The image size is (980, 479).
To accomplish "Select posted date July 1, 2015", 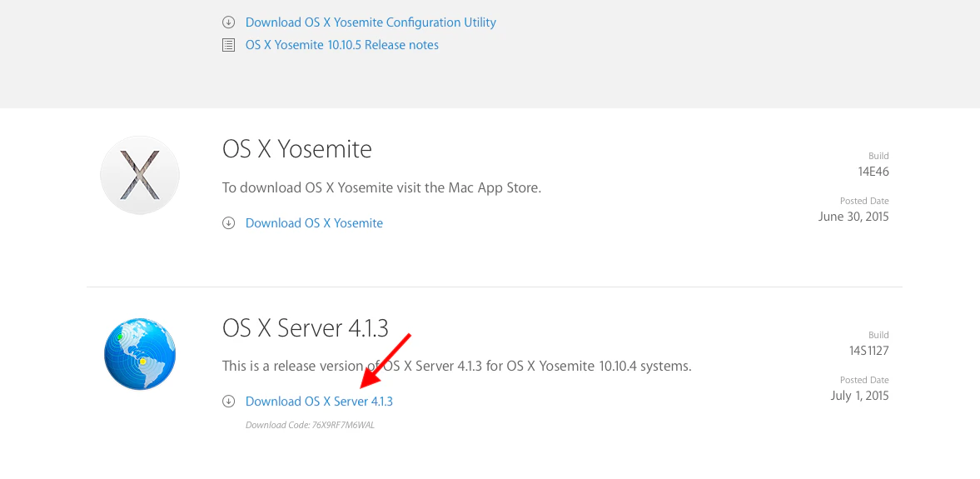I will tap(859, 395).
